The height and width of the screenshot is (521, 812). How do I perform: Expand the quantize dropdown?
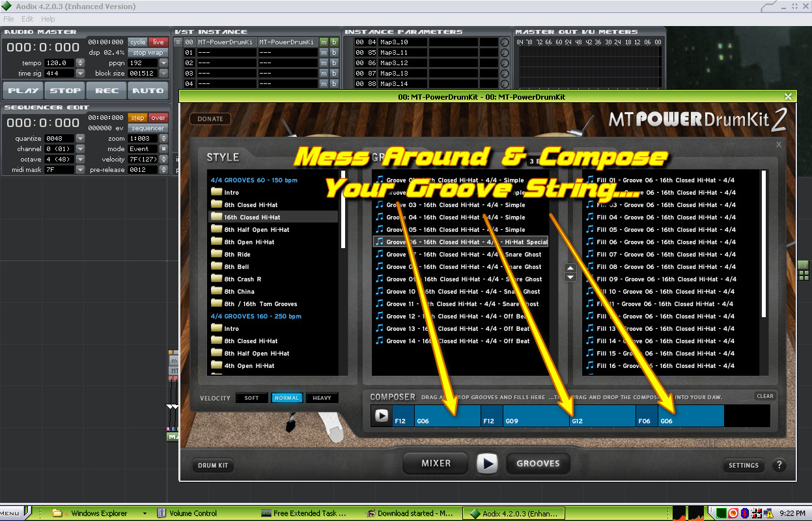coord(80,139)
